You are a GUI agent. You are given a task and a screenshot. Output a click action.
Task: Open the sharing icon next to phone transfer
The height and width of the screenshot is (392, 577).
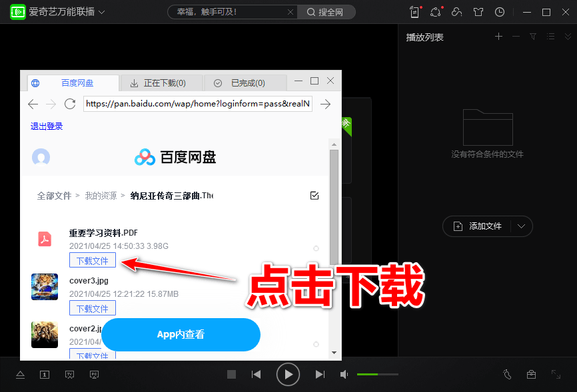point(435,12)
